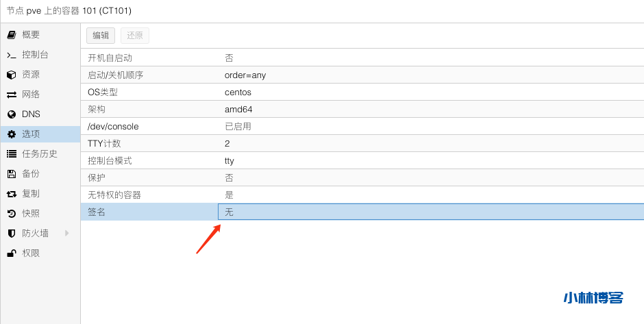
Task: Click the 备份 backup floppy disk icon
Action: [x=11, y=174]
